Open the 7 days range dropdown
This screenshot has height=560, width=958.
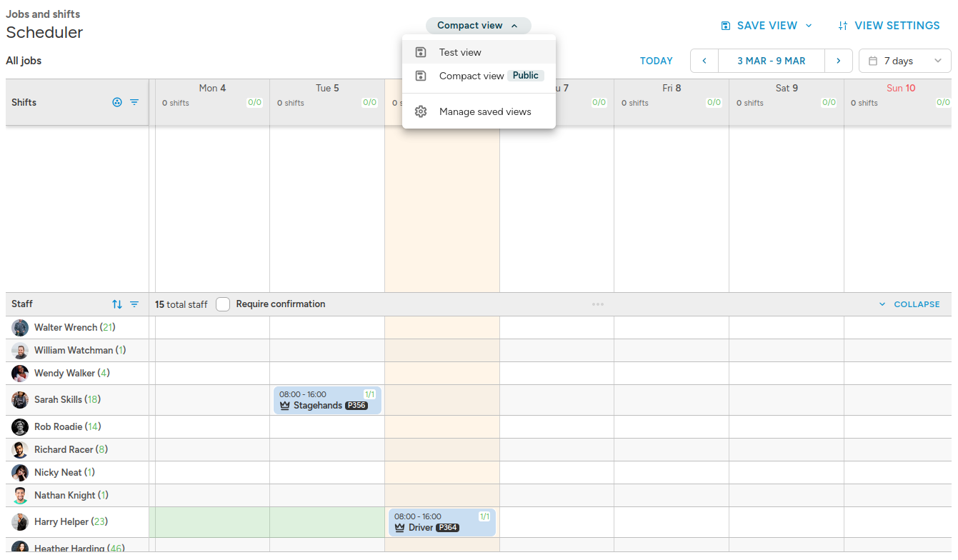click(x=904, y=61)
